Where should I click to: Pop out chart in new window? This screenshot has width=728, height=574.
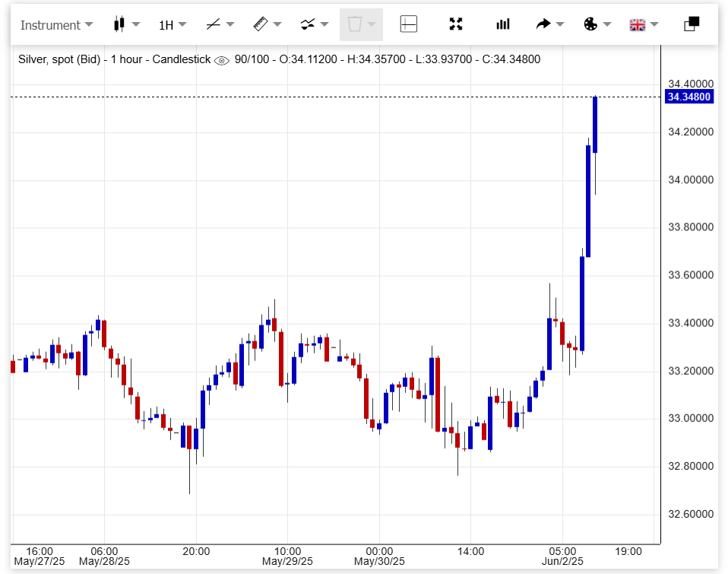tap(692, 24)
